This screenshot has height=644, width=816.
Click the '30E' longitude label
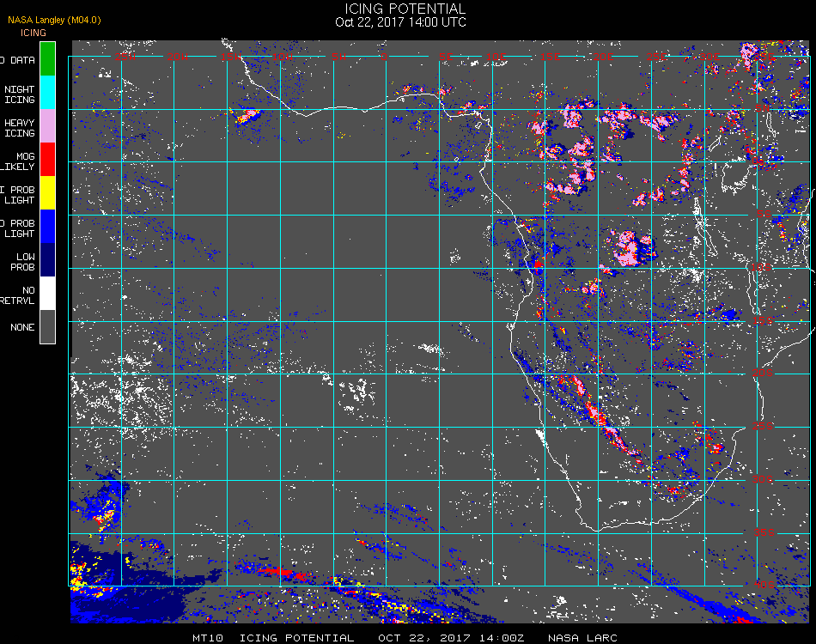pyautogui.click(x=709, y=57)
